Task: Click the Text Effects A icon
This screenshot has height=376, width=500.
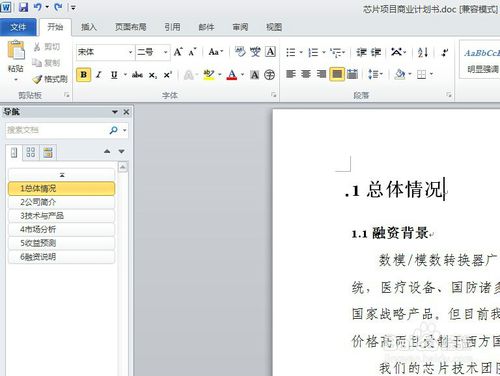Action: click(x=188, y=75)
